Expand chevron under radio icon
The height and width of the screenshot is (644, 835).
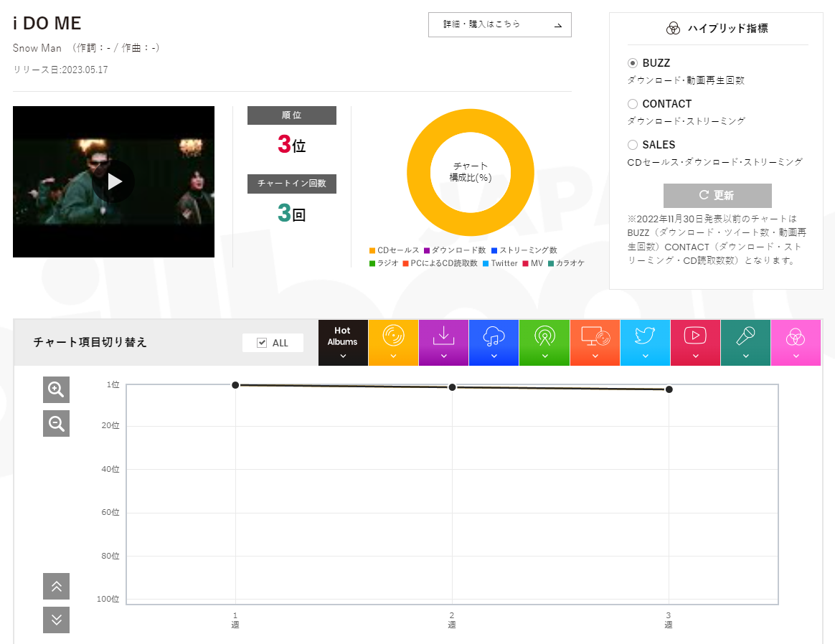[544, 356]
